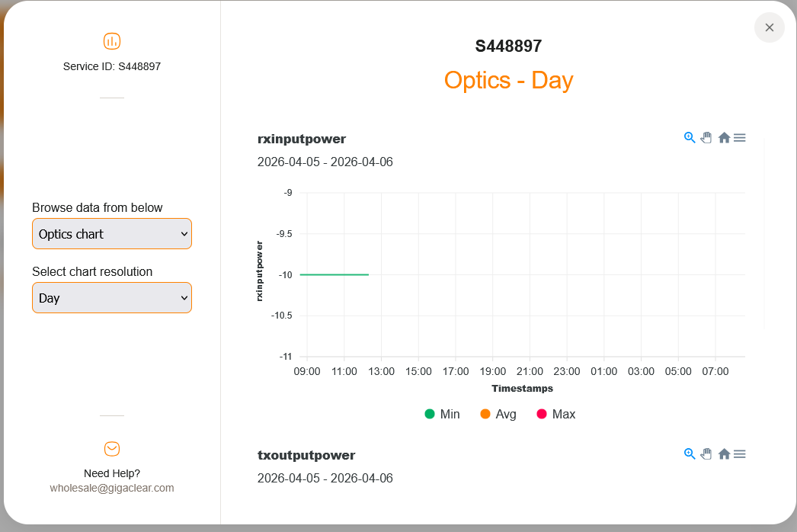Reset zoom with rxinputpower home icon
The height and width of the screenshot is (532, 797).
724,138
